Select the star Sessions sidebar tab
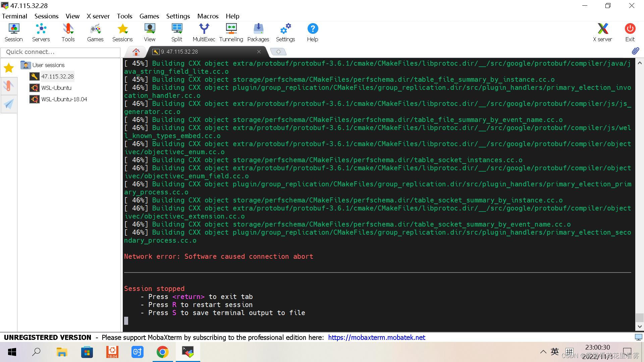The image size is (644, 362). 9,68
